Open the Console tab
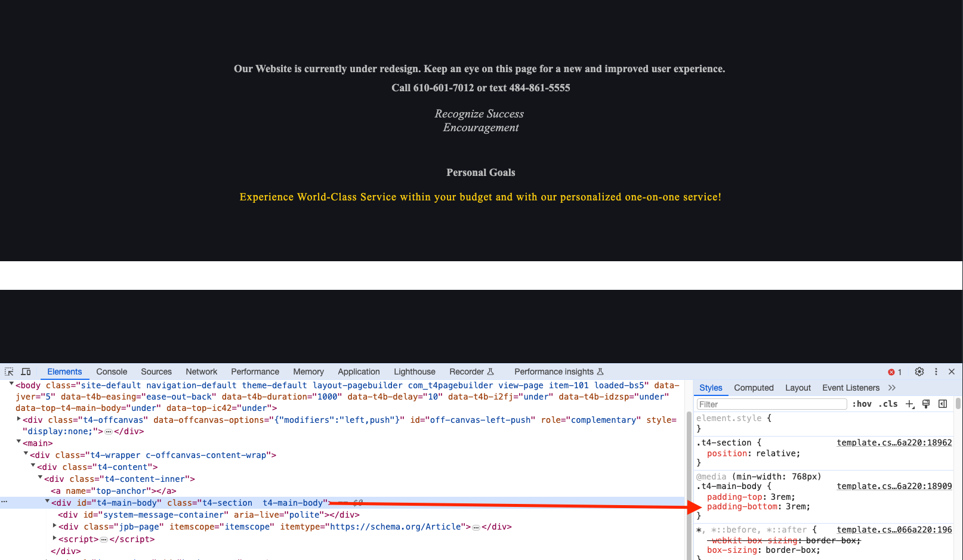Image resolution: width=963 pixels, height=560 pixels. (112, 372)
